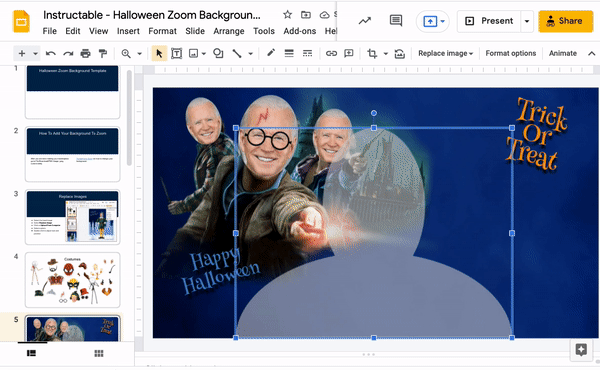
Task: Set the border dash style
Action: pos(307,54)
